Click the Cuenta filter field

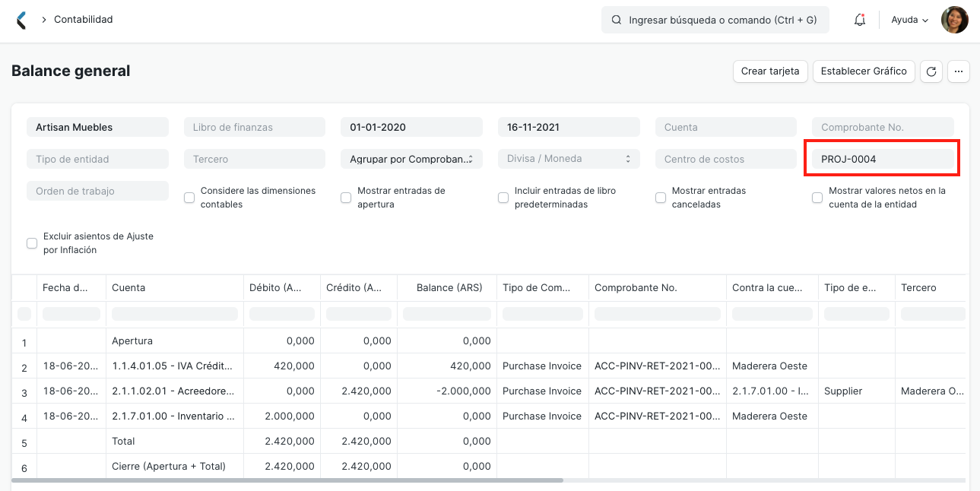(726, 127)
